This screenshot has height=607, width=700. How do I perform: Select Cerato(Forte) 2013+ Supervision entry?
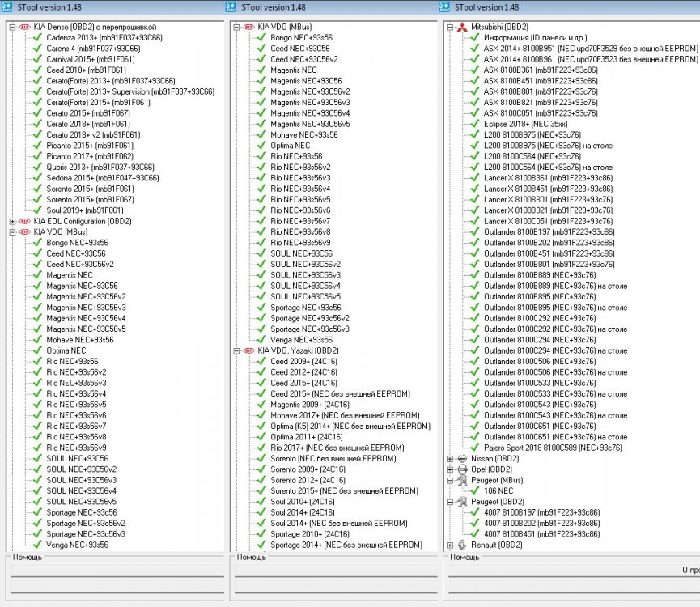click(x=130, y=91)
